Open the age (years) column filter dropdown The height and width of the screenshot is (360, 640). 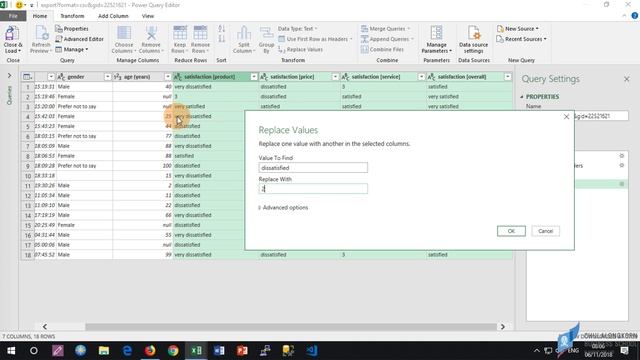point(168,77)
